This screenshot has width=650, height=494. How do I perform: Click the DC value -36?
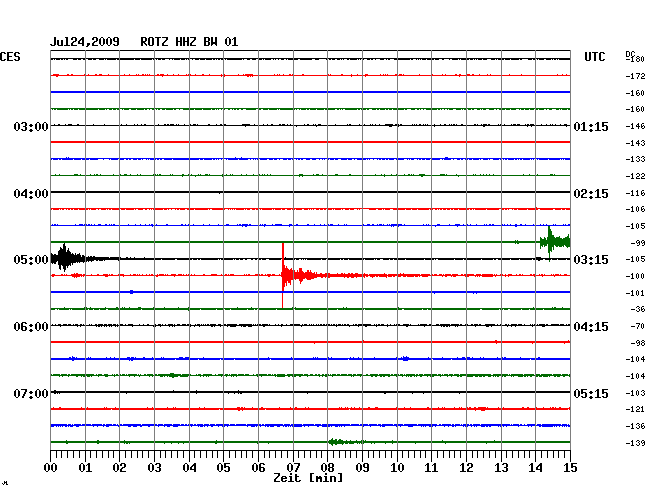[638, 309]
